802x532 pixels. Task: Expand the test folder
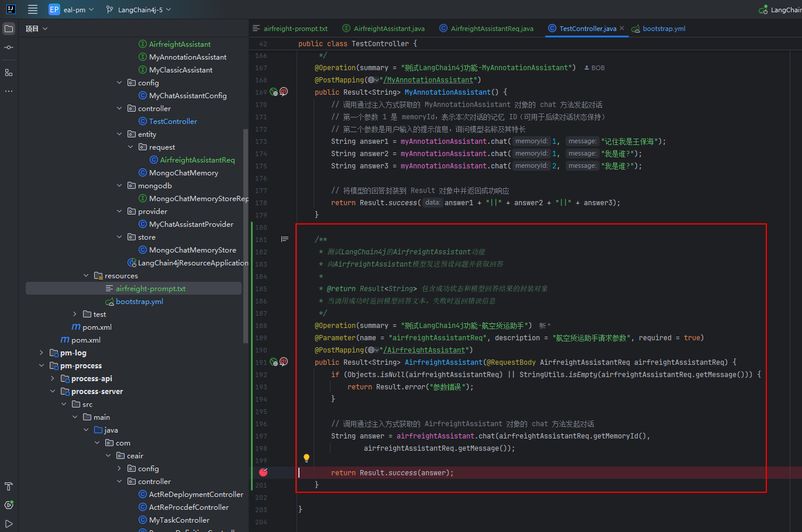(74, 315)
